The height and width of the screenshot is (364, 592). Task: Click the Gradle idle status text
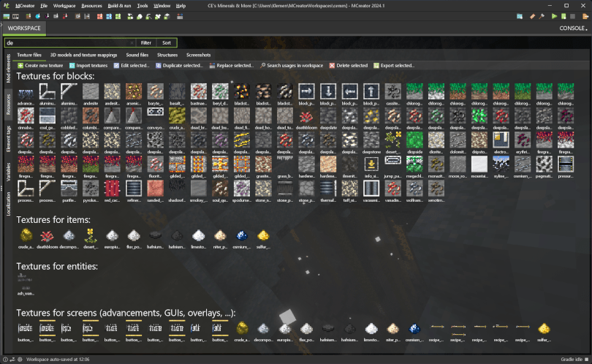coord(572,360)
